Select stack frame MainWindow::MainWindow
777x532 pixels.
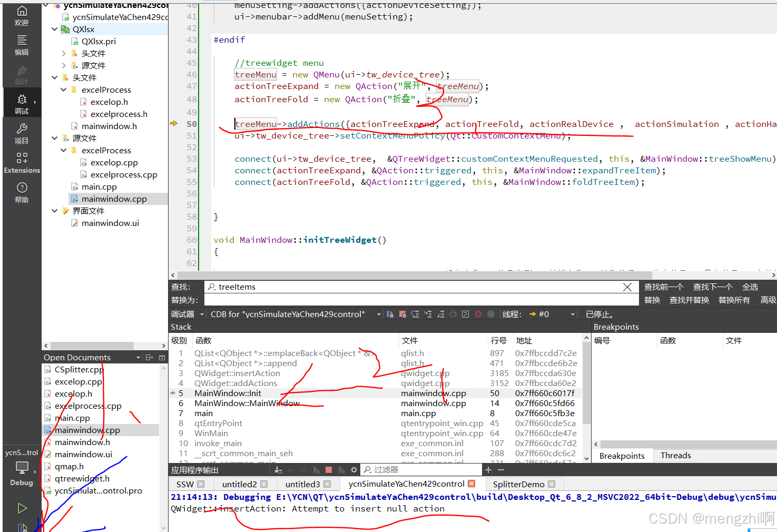tap(377, 403)
